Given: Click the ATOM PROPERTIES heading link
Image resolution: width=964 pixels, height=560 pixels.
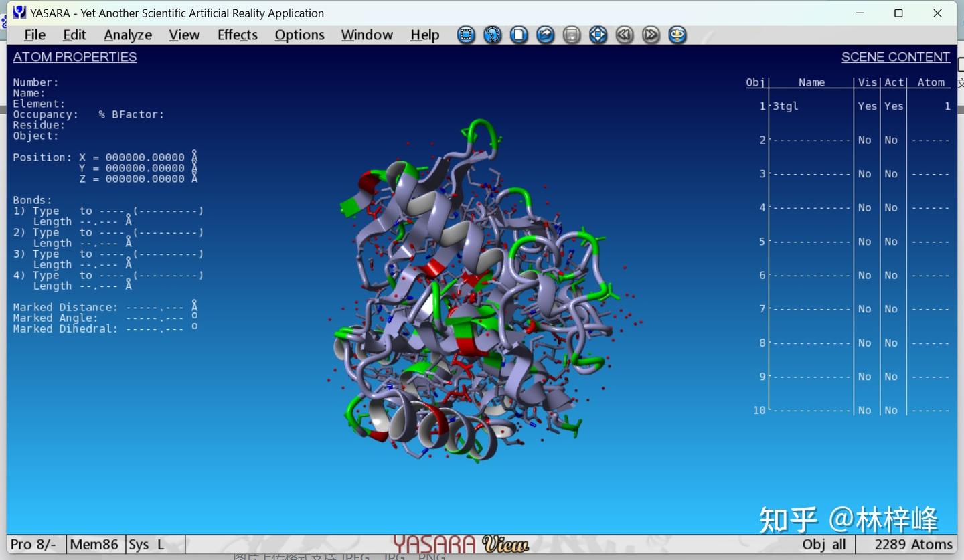Looking at the screenshot, I should pyautogui.click(x=75, y=57).
